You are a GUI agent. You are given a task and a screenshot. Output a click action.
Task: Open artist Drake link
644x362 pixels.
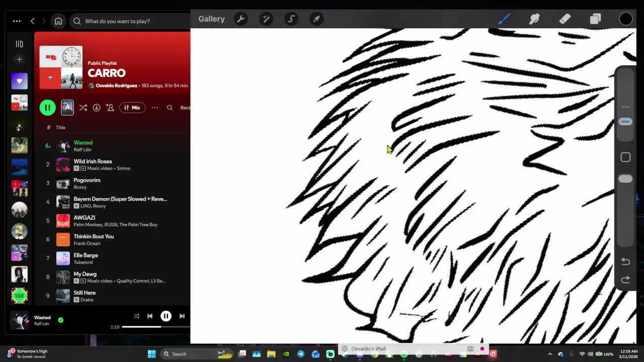pyautogui.click(x=87, y=300)
